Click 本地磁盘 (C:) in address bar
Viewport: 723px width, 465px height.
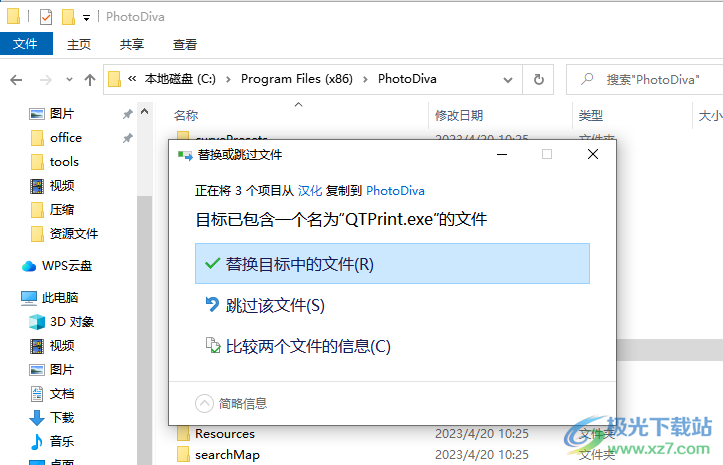tap(180, 79)
